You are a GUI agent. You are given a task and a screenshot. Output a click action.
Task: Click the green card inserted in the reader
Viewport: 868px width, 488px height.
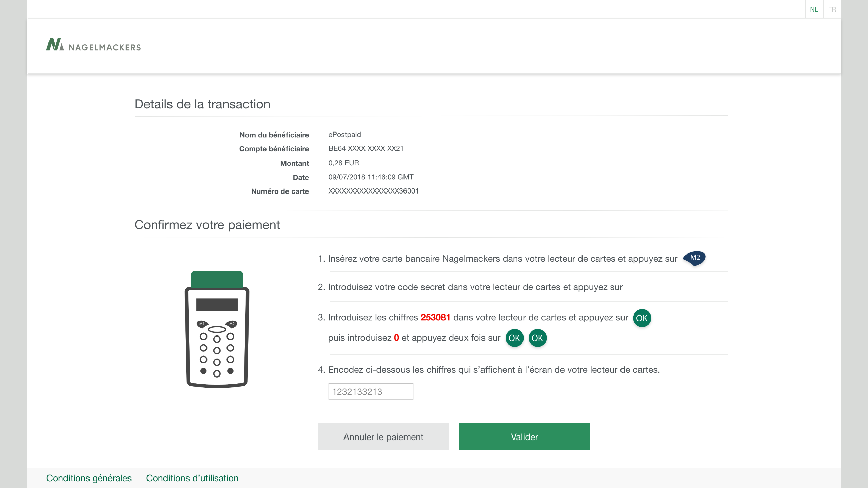[217, 279]
